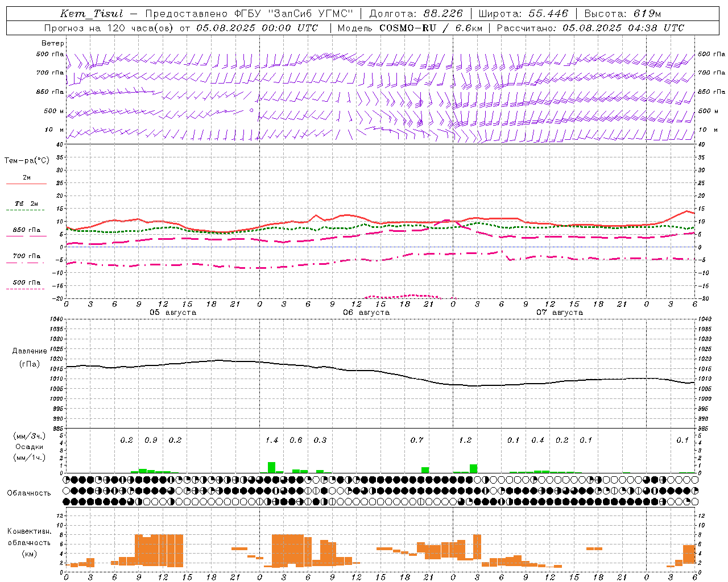Click the green precipitation bar beneath "1.4"

(271, 467)
